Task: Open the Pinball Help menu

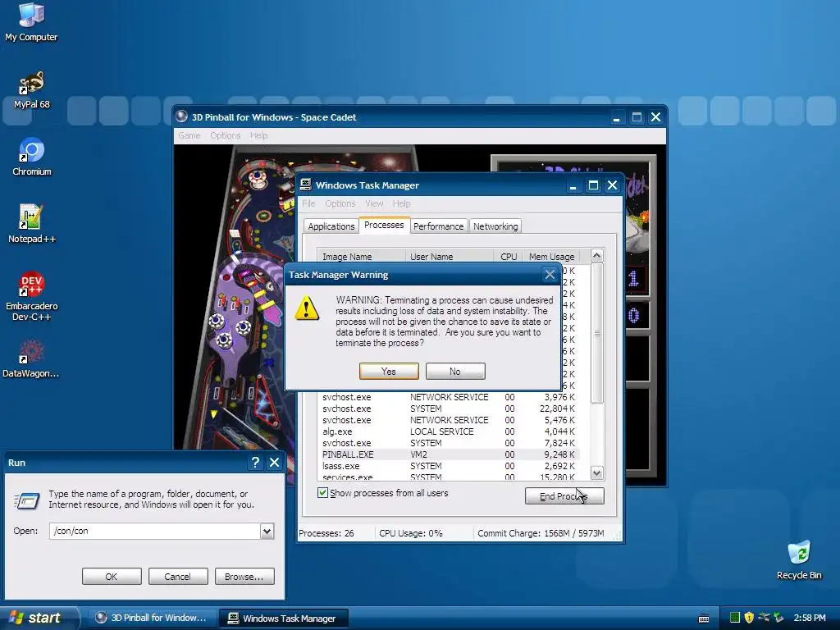Action: coord(258,135)
